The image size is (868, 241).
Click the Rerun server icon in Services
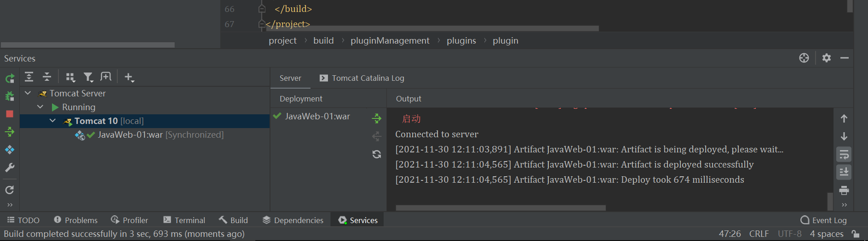click(x=10, y=78)
